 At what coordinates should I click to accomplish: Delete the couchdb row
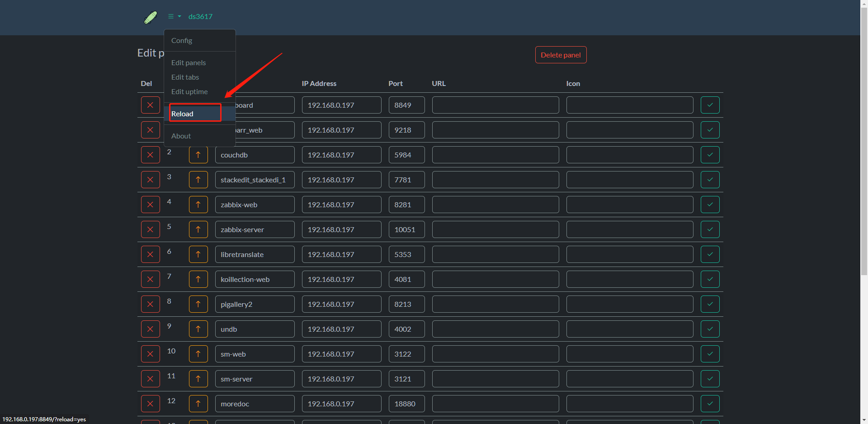pyautogui.click(x=151, y=155)
